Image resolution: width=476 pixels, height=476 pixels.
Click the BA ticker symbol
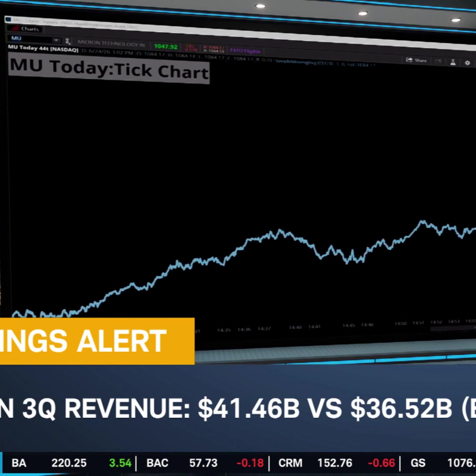pyautogui.click(x=19, y=463)
